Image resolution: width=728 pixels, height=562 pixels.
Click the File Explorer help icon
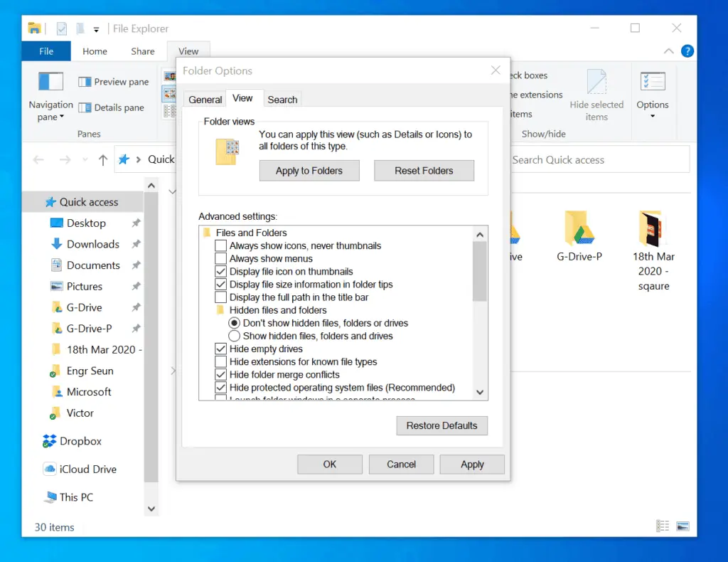coord(687,51)
